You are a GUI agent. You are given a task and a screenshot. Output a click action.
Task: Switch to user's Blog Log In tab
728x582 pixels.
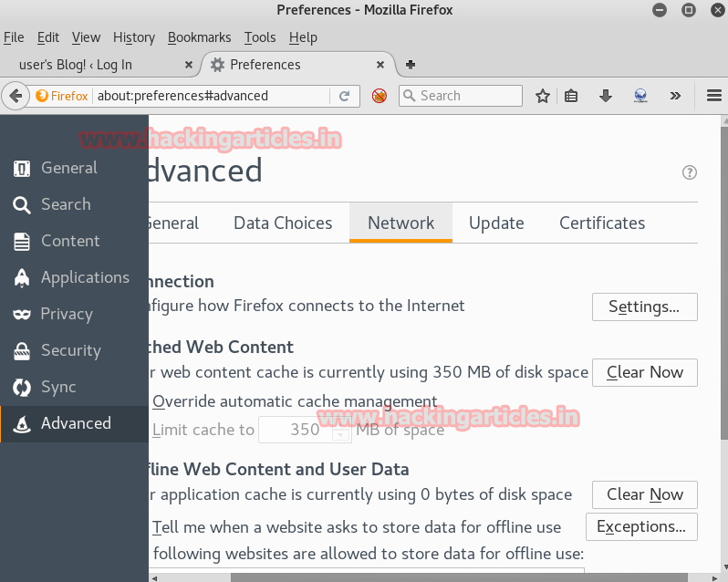pos(99,65)
